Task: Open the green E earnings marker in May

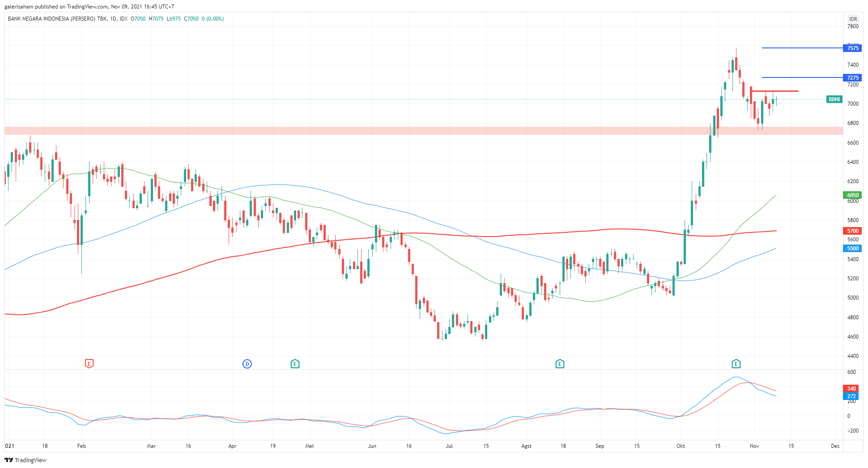Action: pos(295,364)
